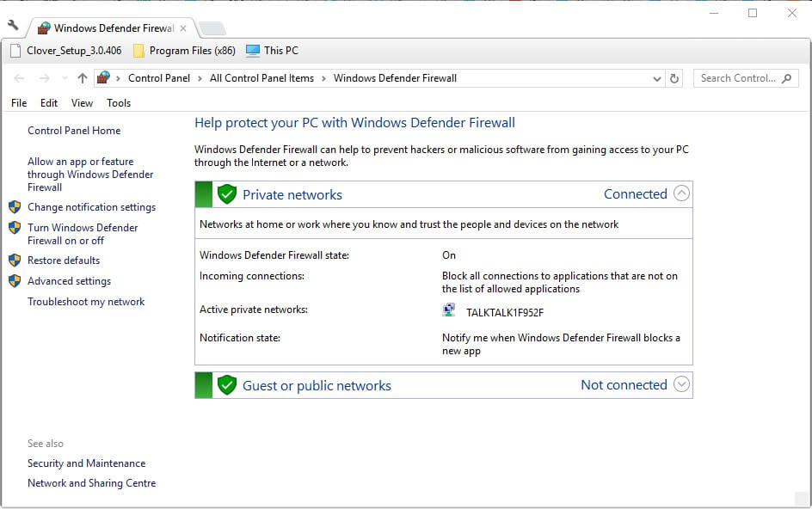812x509 pixels.
Task: Open the File menu
Action: 19,103
